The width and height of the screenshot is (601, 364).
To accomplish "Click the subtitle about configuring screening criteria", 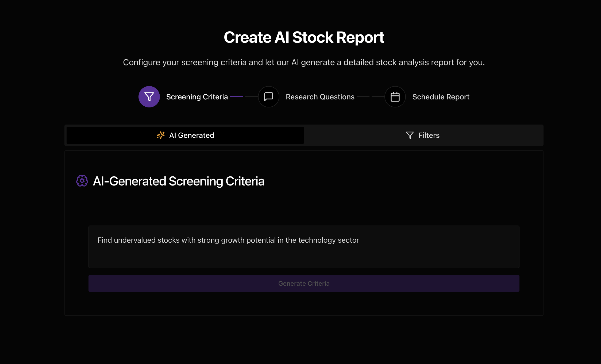I will click(304, 62).
